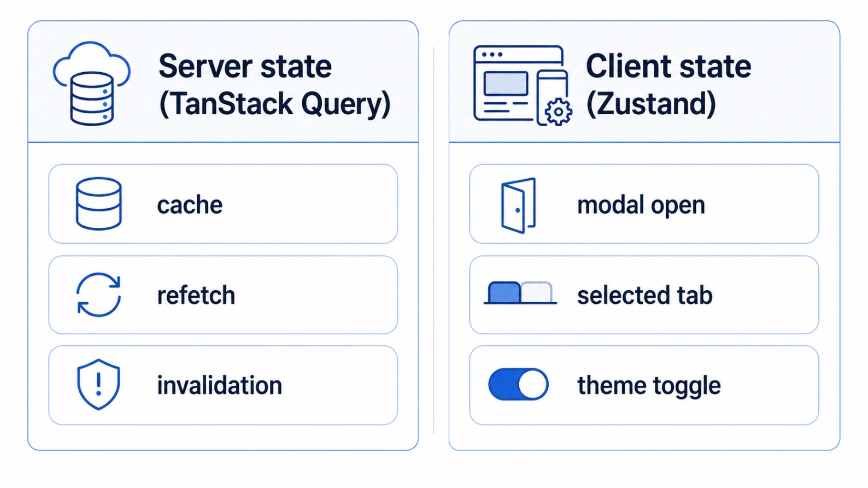
Task: Click the 'Server state' heading line
Action: click(245, 67)
